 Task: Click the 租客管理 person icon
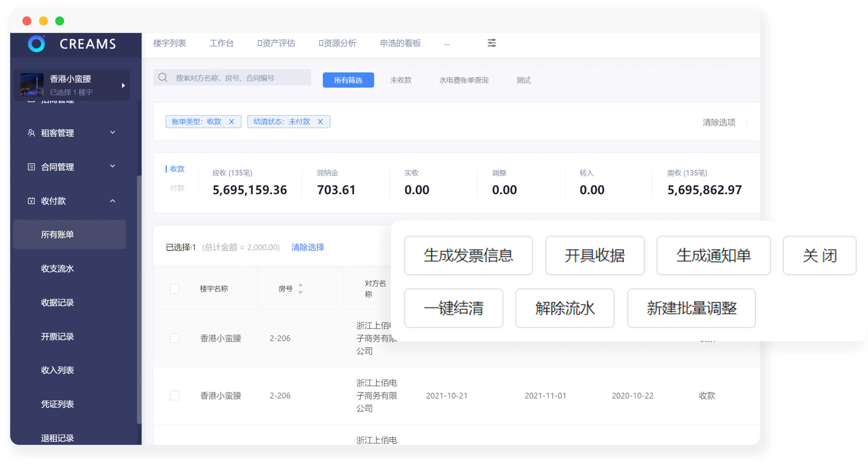point(31,133)
